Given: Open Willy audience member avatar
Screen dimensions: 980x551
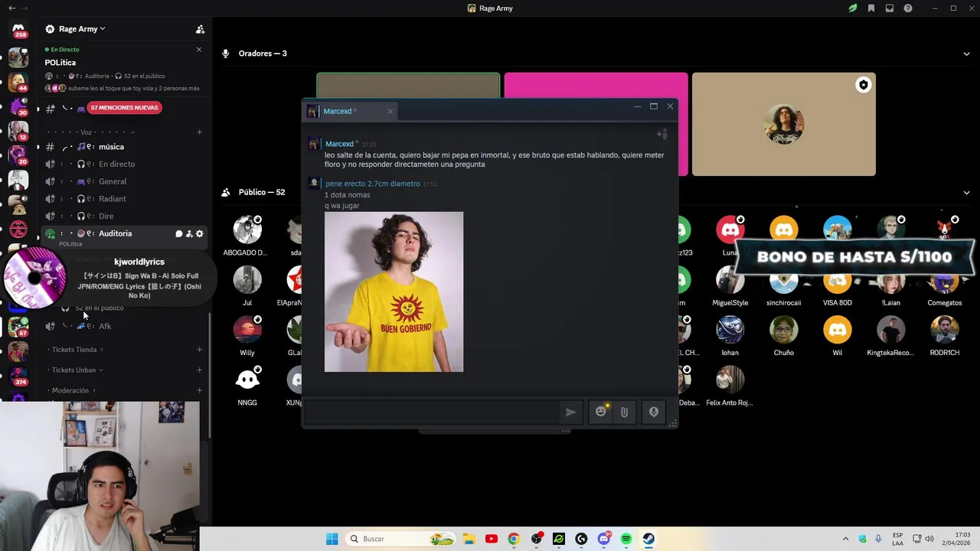Looking at the screenshot, I should [247, 330].
